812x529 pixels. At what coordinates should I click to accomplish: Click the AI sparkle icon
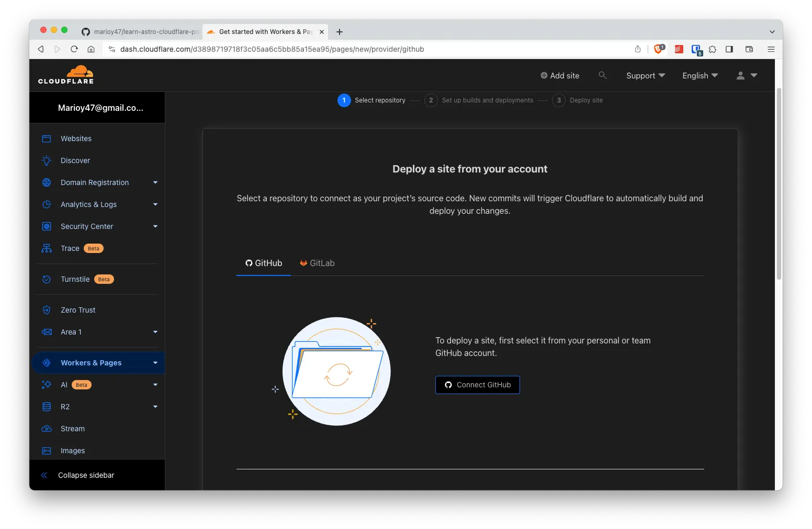tap(47, 385)
